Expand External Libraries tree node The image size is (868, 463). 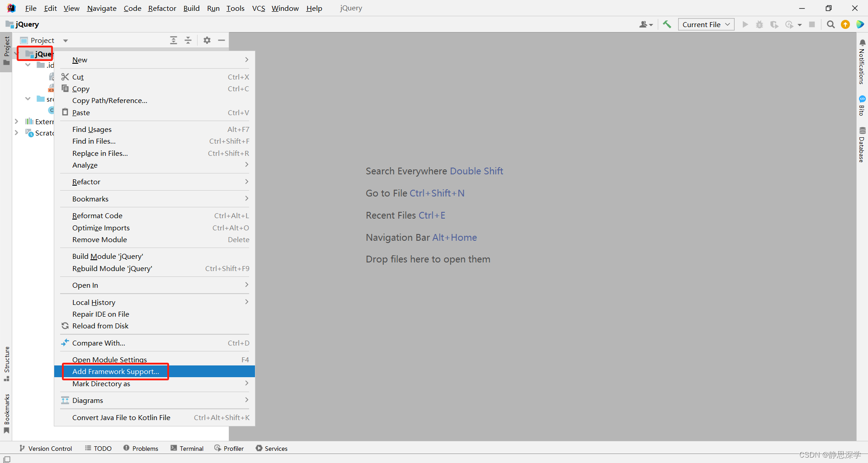17,121
